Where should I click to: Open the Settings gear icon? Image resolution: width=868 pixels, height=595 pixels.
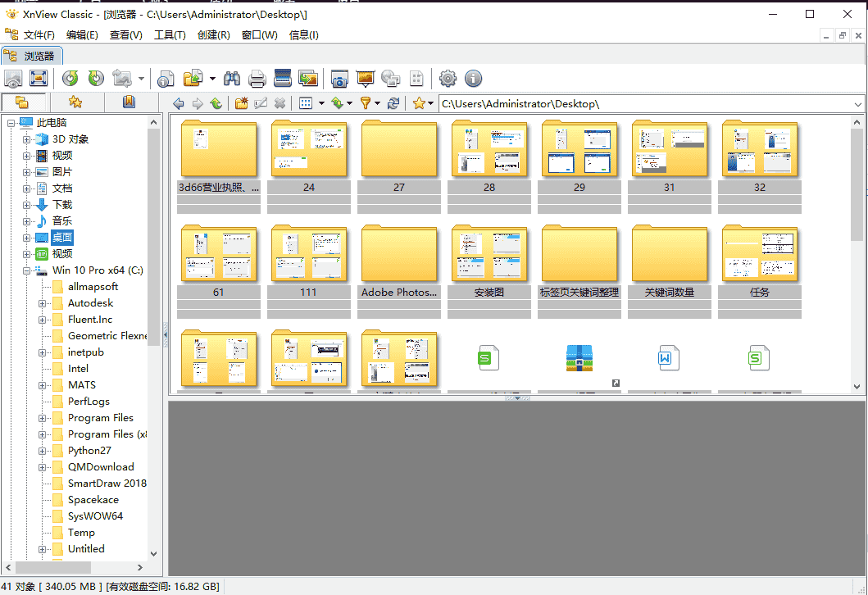pyautogui.click(x=448, y=79)
